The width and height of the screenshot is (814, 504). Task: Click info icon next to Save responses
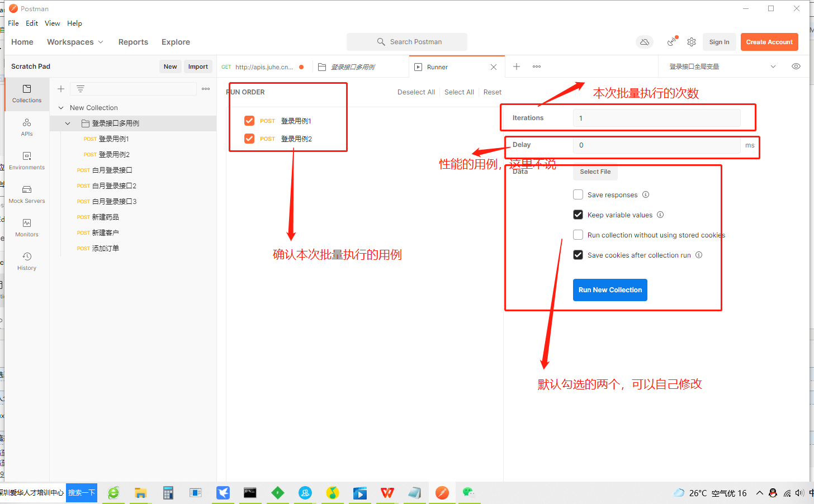[x=646, y=194]
